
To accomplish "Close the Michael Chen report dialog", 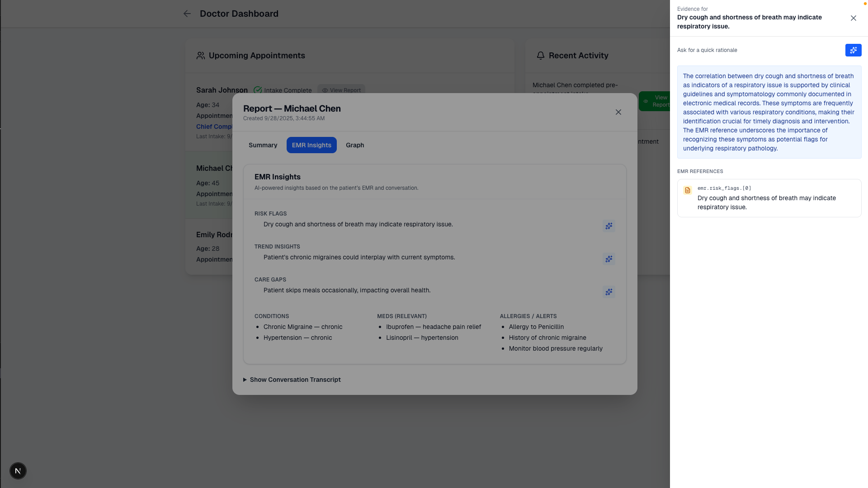I will [618, 112].
